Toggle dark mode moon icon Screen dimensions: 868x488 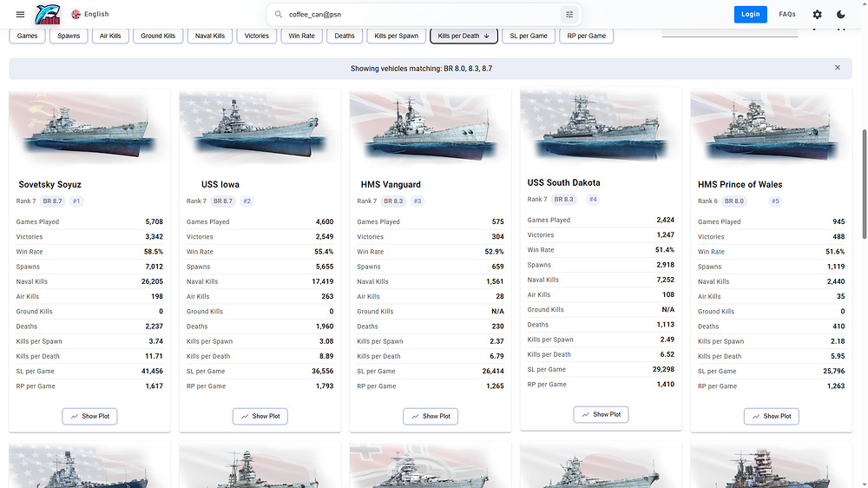pyautogui.click(x=841, y=15)
